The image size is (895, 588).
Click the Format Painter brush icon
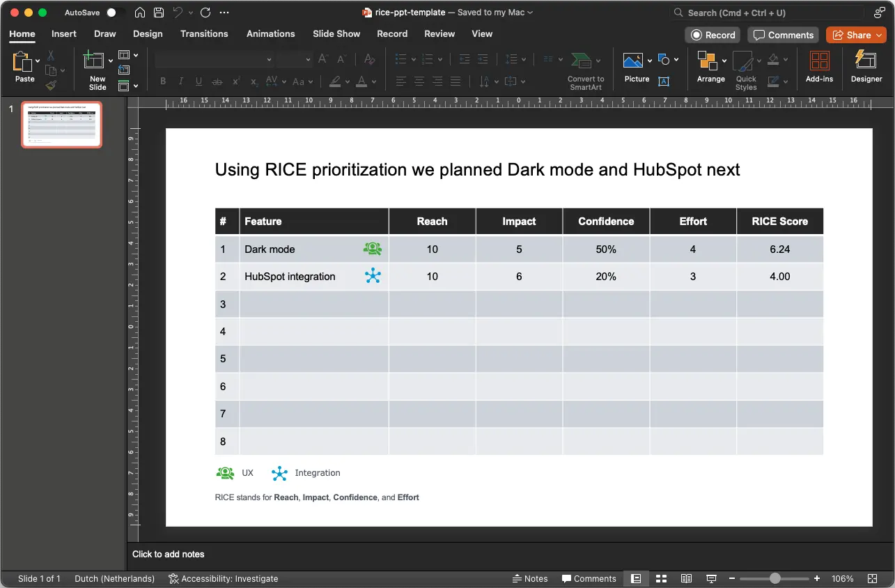point(51,86)
